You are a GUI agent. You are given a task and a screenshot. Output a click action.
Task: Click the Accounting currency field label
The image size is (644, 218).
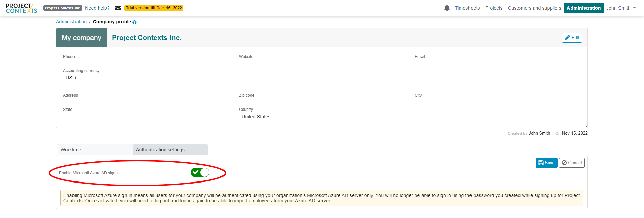tap(81, 71)
